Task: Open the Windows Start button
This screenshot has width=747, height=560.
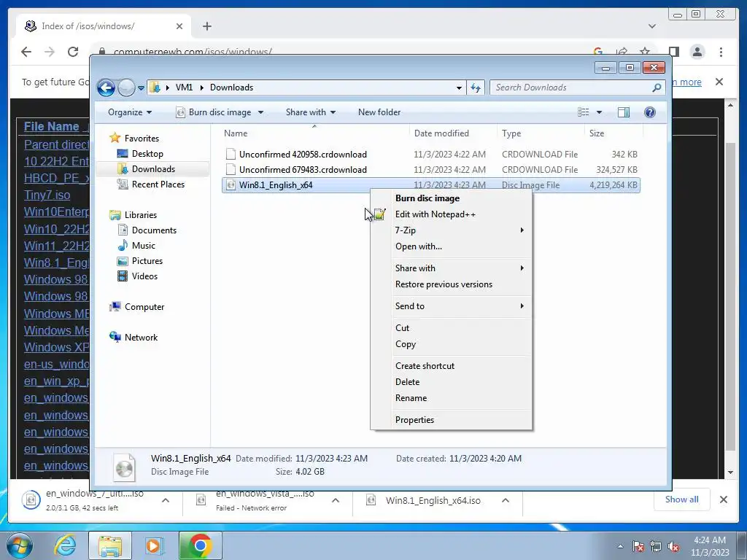Action: point(20,545)
